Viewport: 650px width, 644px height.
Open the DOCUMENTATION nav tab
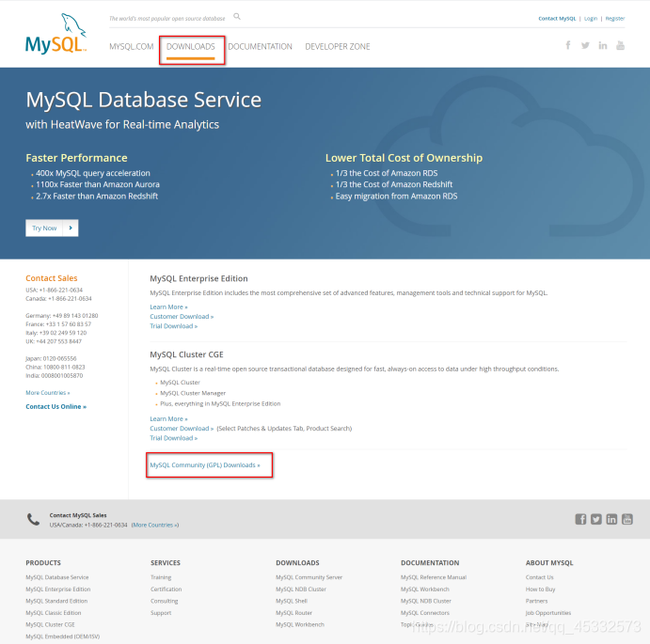click(260, 46)
